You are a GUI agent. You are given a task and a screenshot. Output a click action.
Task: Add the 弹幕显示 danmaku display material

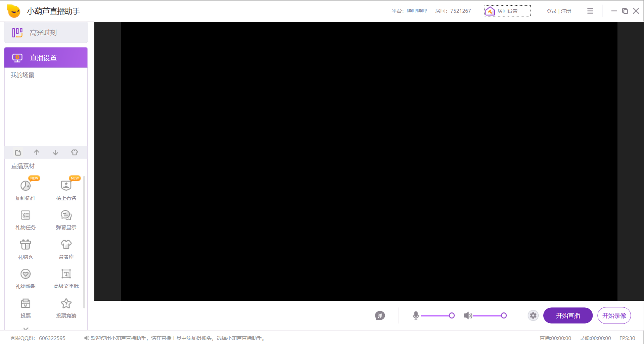tap(66, 220)
